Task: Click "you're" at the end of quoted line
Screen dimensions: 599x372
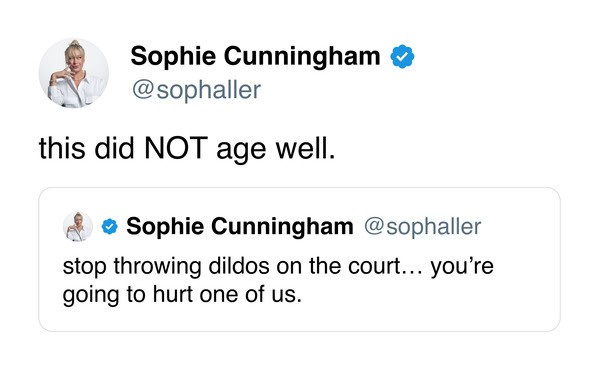Action: 462,267
